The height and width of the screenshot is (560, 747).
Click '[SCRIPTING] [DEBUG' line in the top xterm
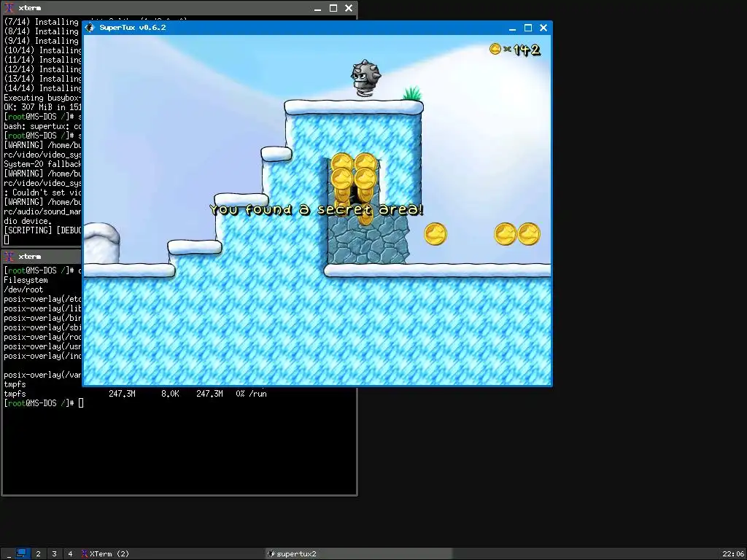coord(42,230)
